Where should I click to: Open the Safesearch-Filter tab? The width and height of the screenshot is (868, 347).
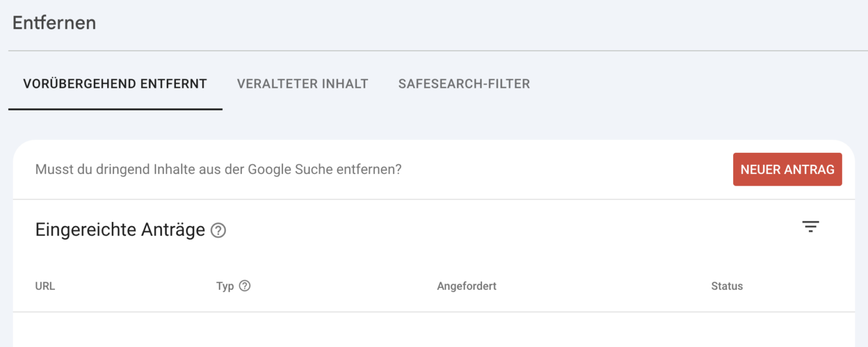[464, 83]
